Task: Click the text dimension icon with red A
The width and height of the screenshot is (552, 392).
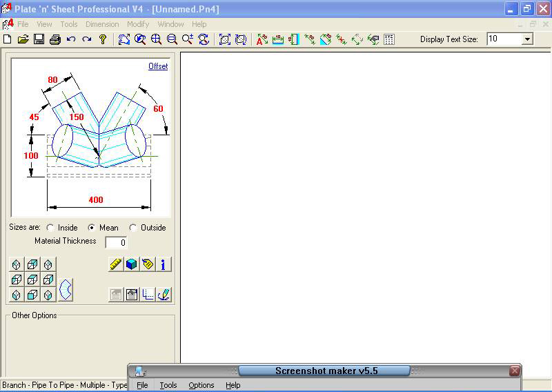Action: (262, 39)
